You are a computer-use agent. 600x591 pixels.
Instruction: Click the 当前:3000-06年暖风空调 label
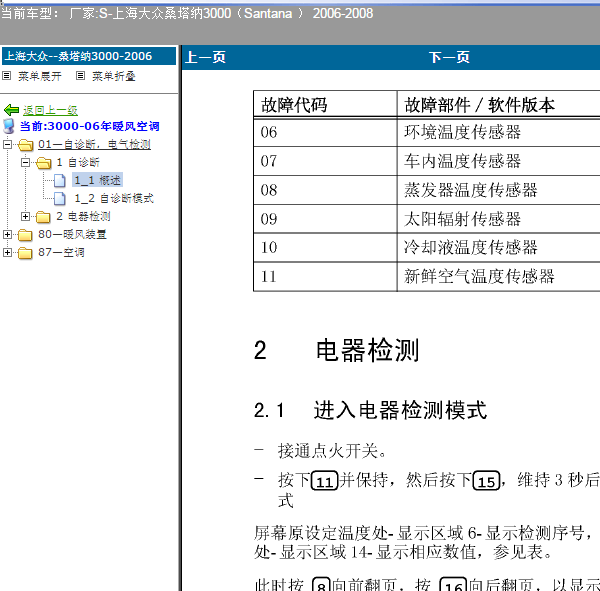90,126
